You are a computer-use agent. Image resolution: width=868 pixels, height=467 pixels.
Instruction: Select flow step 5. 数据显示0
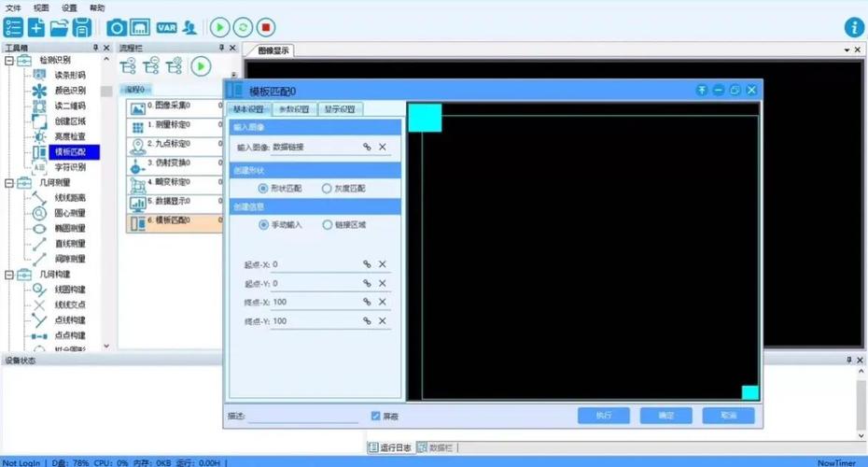[175, 204]
